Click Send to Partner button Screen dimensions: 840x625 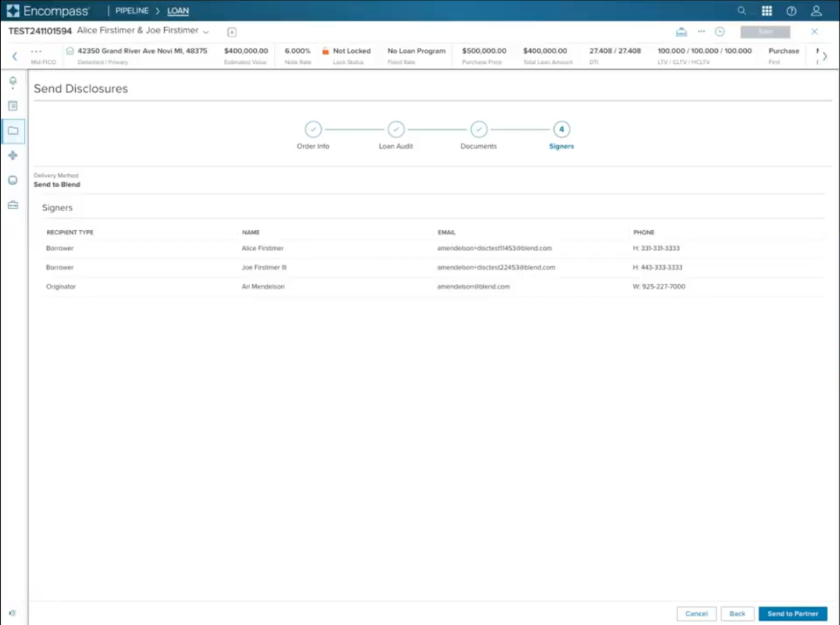(793, 614)
